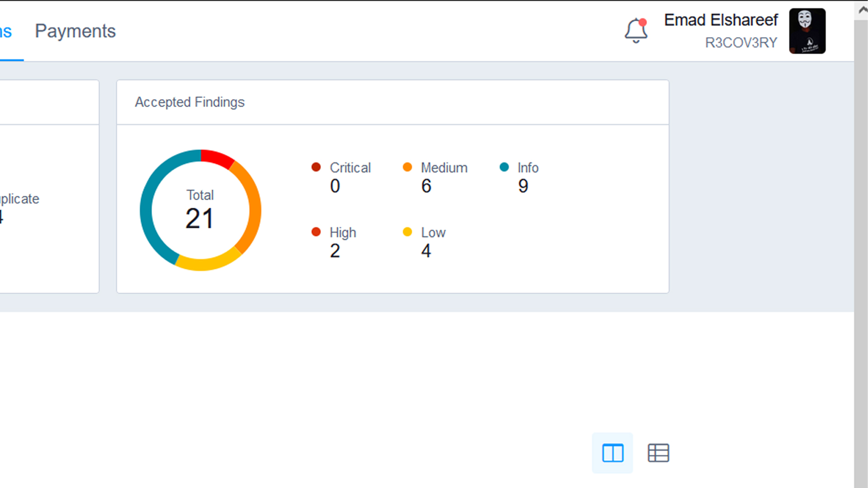Screen dimensions: 868x488
Task: Switch to split-panel view layout
Action: (x=613, y=452)
